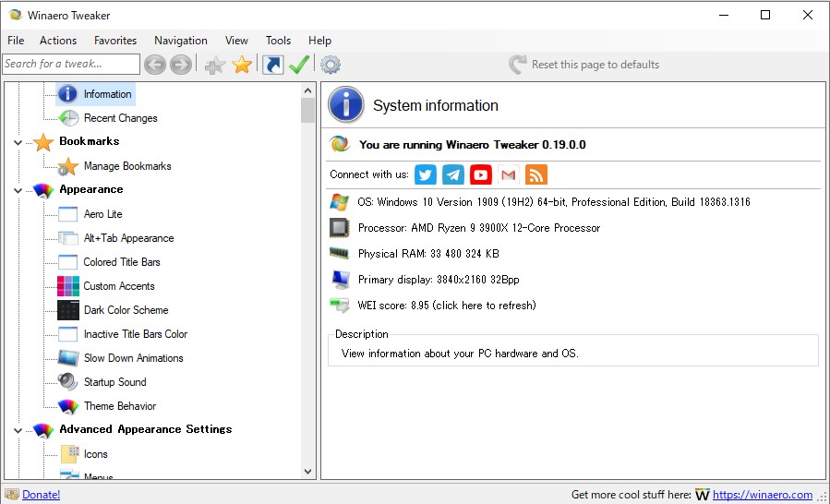Open the Navigation menu
This screenshot has height=504, width=830.
pos(181,41)
